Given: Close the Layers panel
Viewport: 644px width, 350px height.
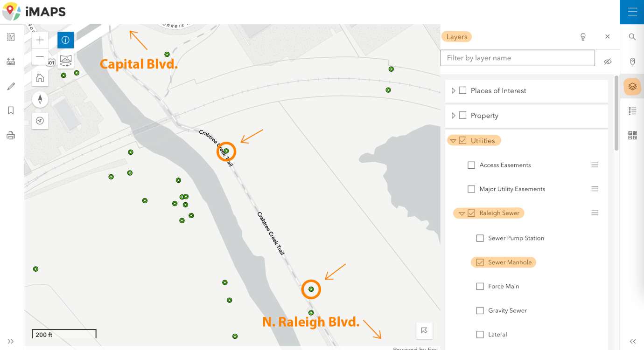Looking at the screenshot, I should coord(607,36).
